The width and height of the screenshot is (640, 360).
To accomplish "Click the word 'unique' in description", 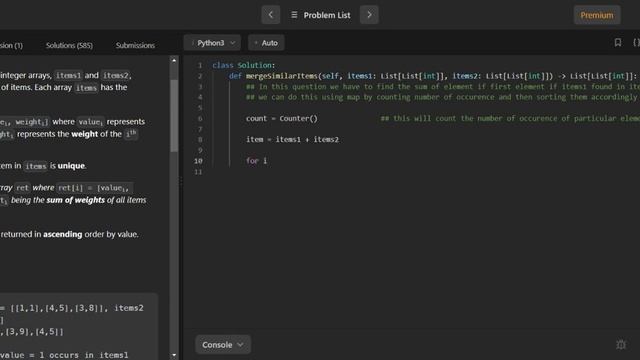I will (71, 166).
